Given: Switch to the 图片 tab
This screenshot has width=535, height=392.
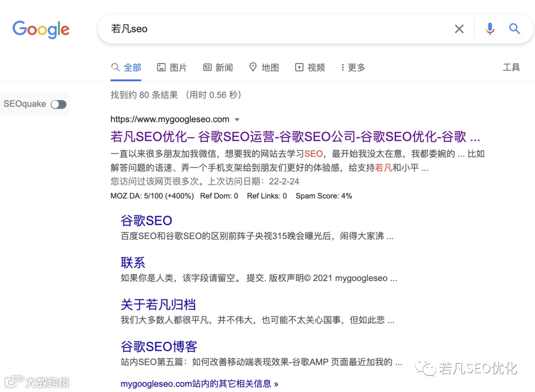Looking at the screenshot, I should pos(171,67).
